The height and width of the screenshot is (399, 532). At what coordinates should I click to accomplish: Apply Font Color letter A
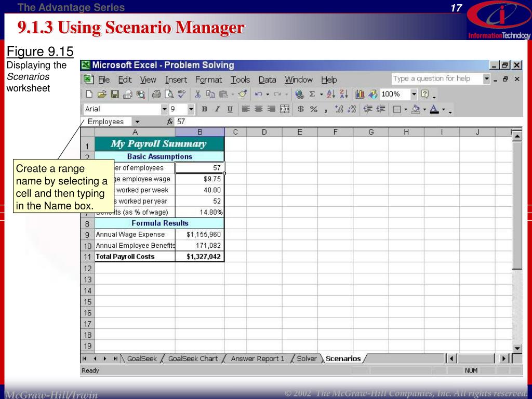[x=434, y=109]
